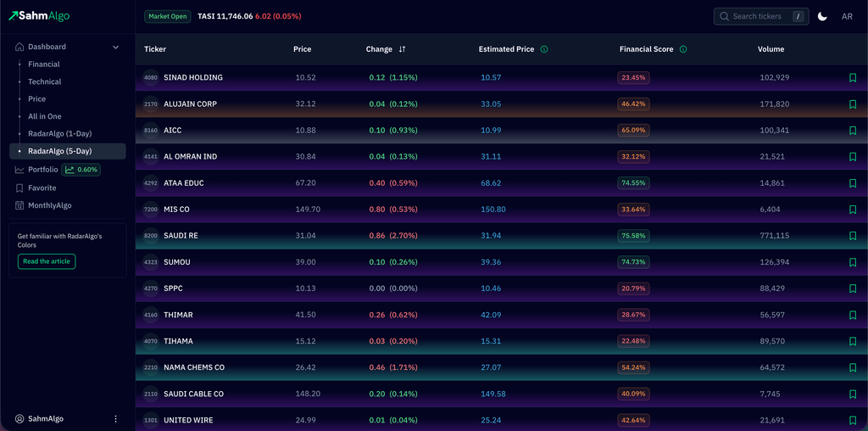The image size is (868, 431).
Task: Open the SahmAlgo account menu
Action: click(x=45, y=419)
